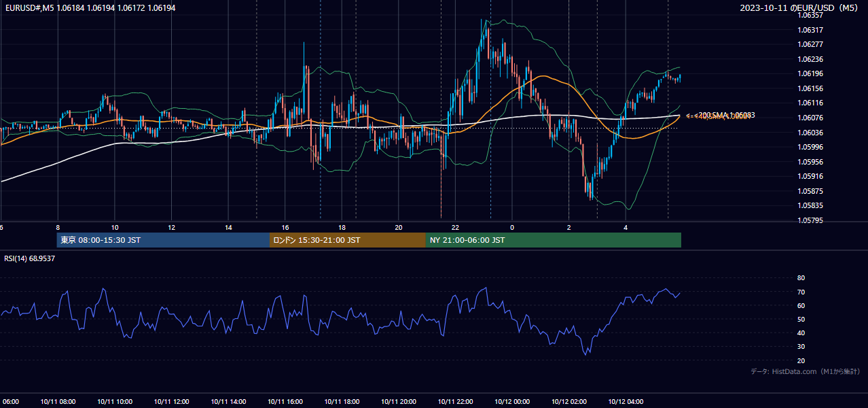Click the 1.05875 price axis label

pyautogui.click(x=810, y=191)
